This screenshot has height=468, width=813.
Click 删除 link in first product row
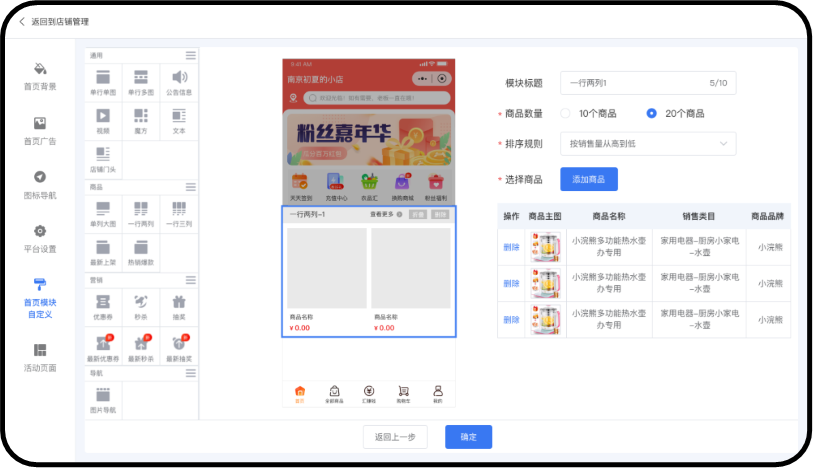click(x=511, y=247)
